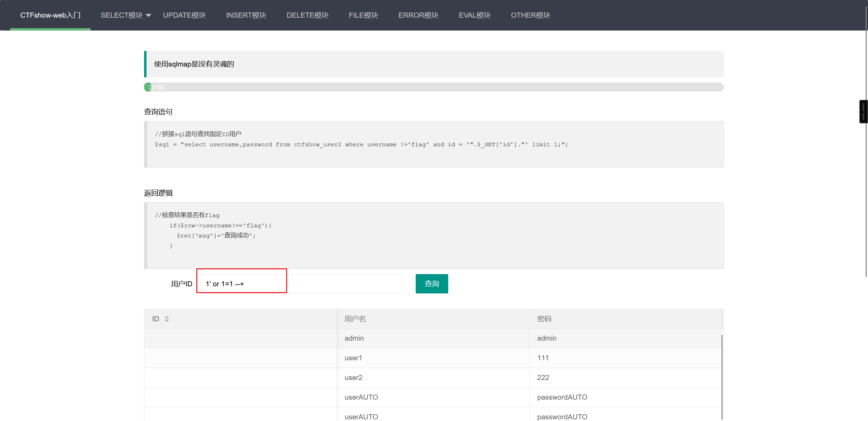Open the OTHER模块 nav item
This screenshot has height=421, width=868.
(530, 15)
